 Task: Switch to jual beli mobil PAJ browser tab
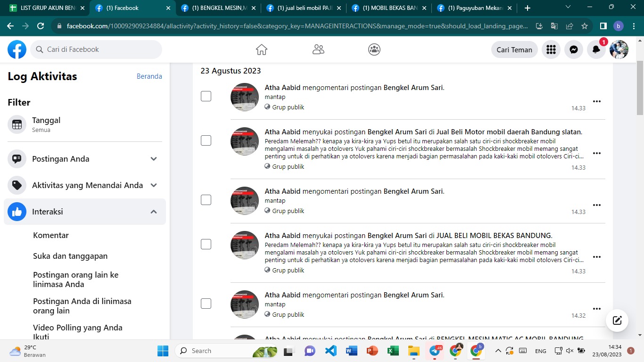[305, 8]
